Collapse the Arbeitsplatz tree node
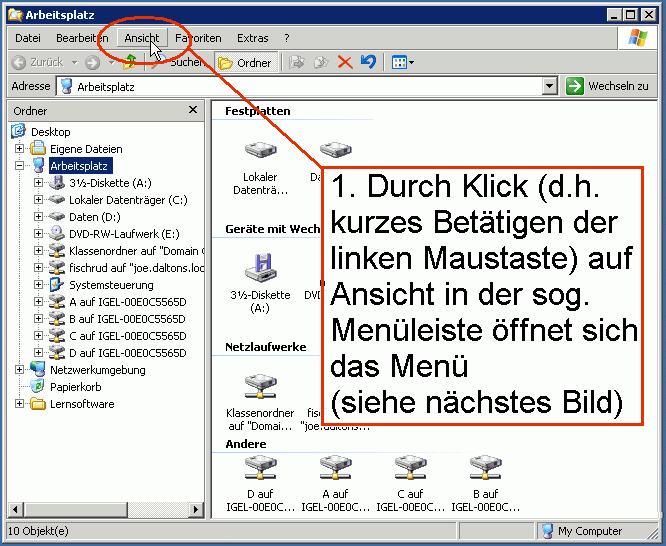 (x=20, y=166)
